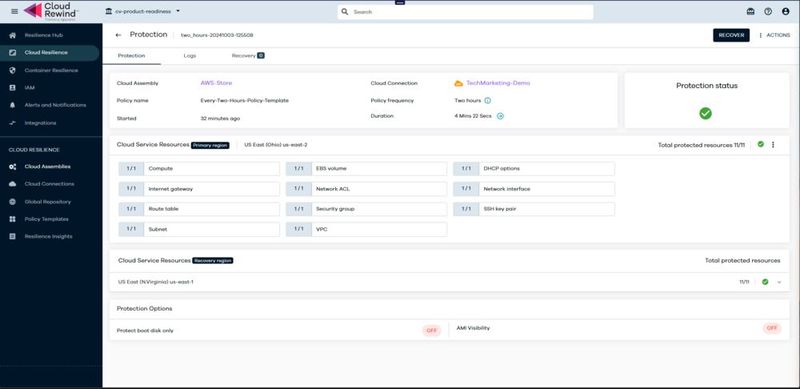Click the Alerts and Notifications bell icon

pyautogui.click(x=13, y=105)
